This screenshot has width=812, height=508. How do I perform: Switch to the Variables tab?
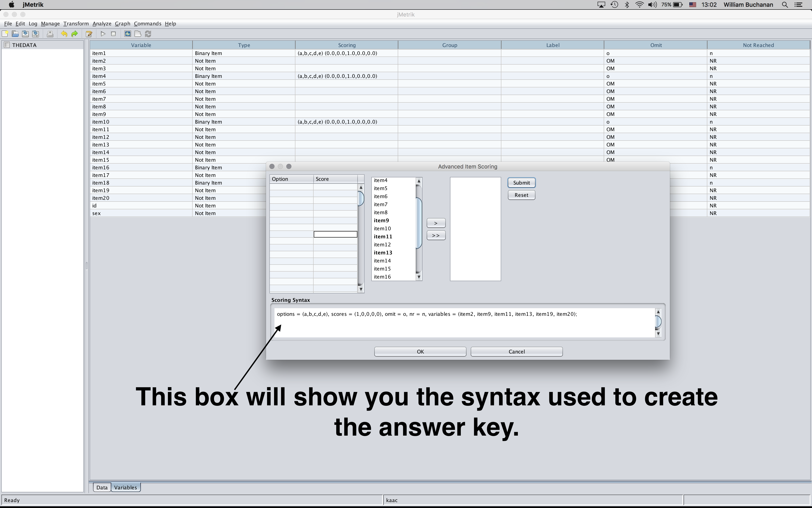point(125,487)
